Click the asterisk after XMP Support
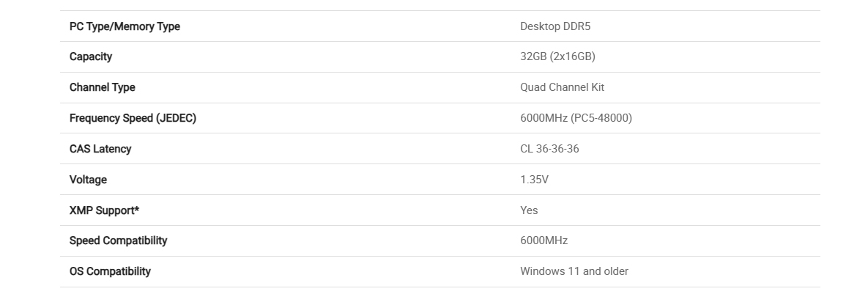Viewport: 868px width, 294px height. [137, 209]
